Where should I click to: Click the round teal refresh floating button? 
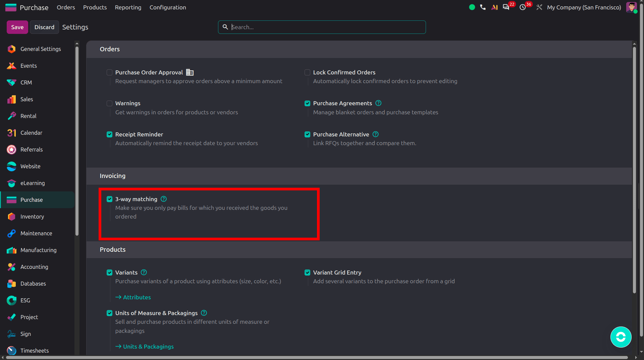tap(621, 337)
